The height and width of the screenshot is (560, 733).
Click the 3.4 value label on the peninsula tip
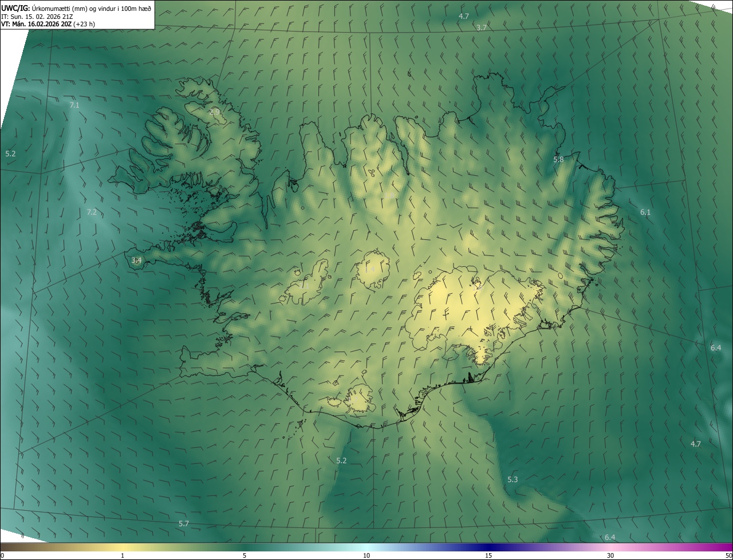point(136,261)
